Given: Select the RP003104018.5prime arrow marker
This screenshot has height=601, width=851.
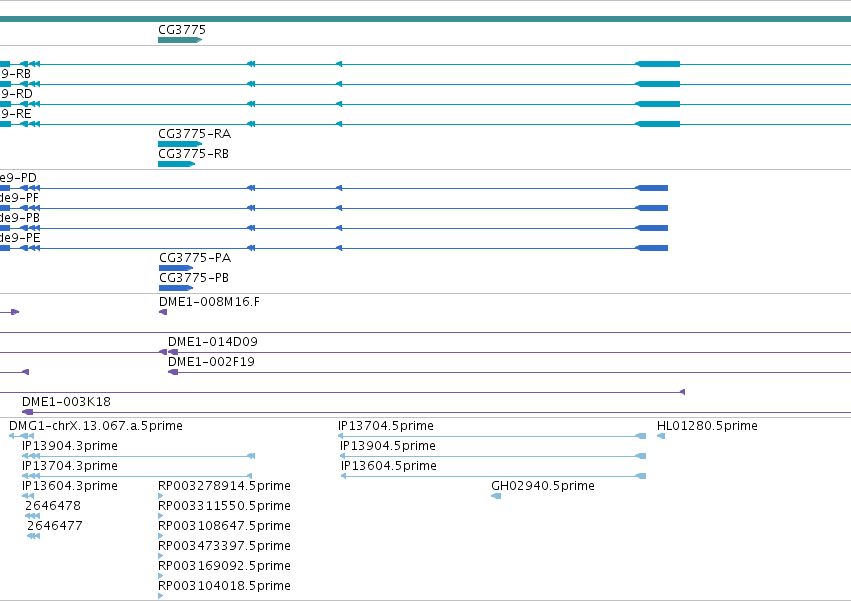Looking at the screenshot, I should pyautogui.click(x=161, y=596).
